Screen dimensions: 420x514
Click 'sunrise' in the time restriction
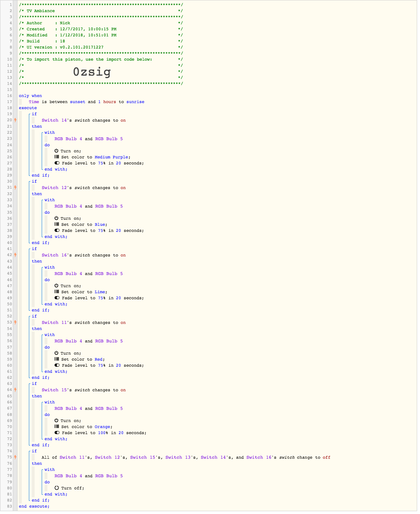[x=135, y=102]
